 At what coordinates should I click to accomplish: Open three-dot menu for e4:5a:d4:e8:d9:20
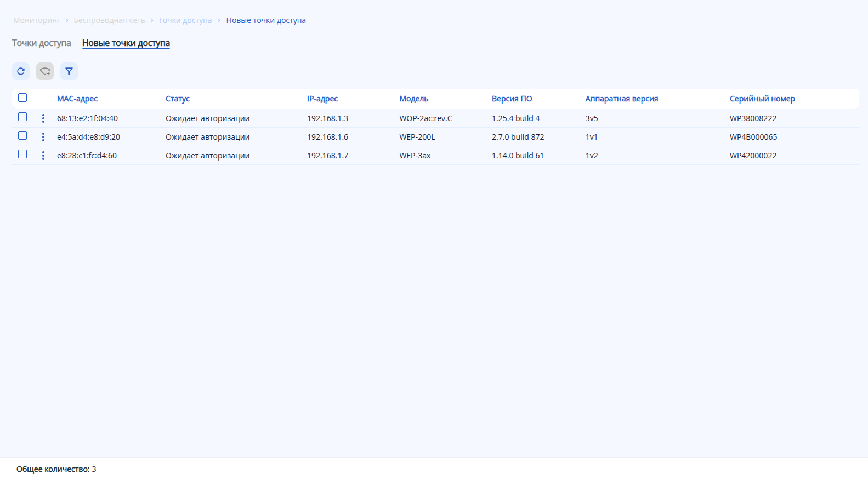43,137
